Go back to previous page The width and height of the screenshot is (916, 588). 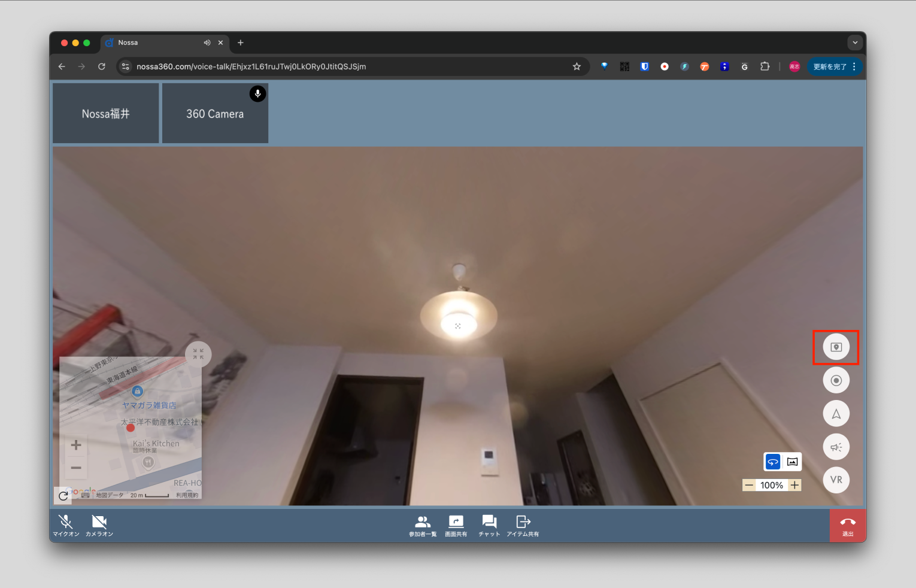coord(62,66)
